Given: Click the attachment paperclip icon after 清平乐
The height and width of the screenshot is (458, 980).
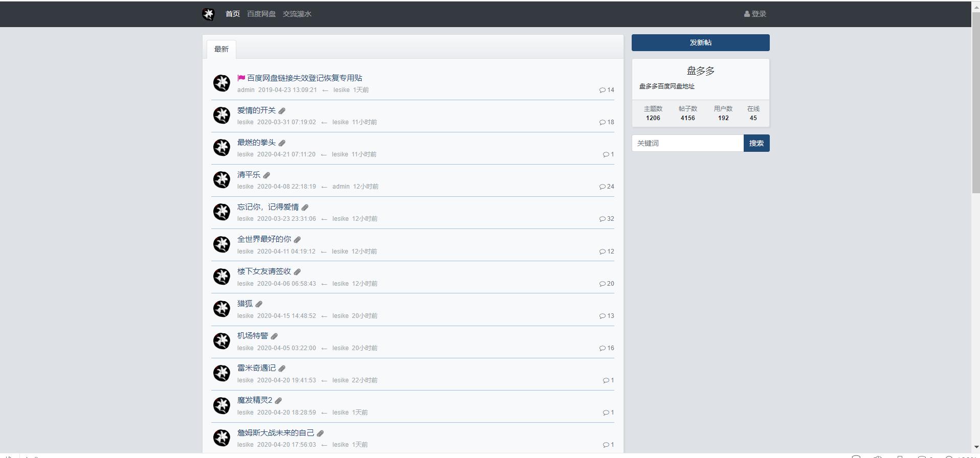Looking at the screenshot, I should (266, 175).
